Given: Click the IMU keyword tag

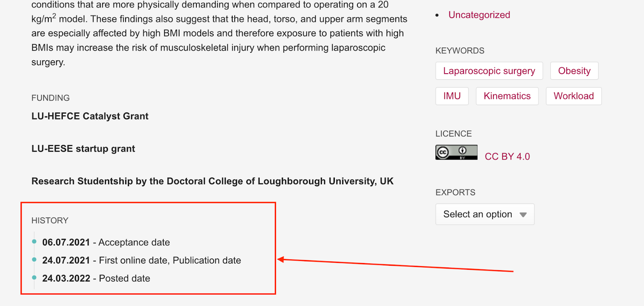Looking at the screenshot, I should [x=452, y=96].
